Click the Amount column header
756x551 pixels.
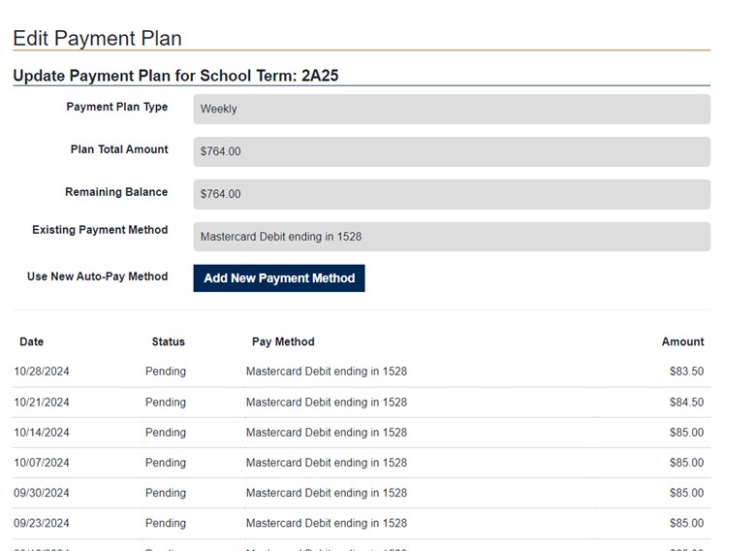pyautogui.click(x=682, y=341)
